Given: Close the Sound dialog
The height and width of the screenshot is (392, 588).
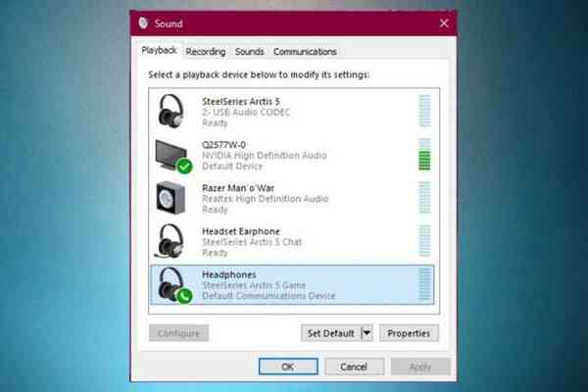Looking at the screenshot, I should 444,24.
